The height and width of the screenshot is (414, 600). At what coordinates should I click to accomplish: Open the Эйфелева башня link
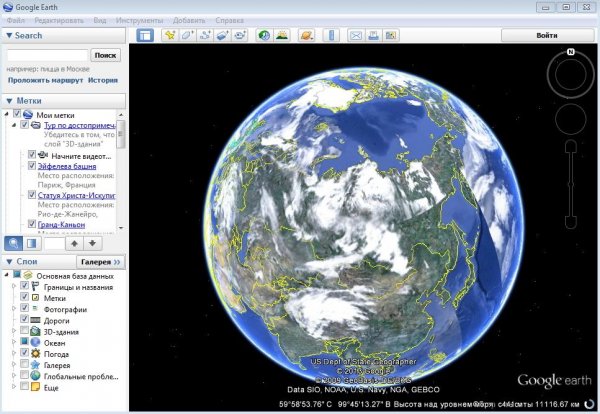coord(67,166)
